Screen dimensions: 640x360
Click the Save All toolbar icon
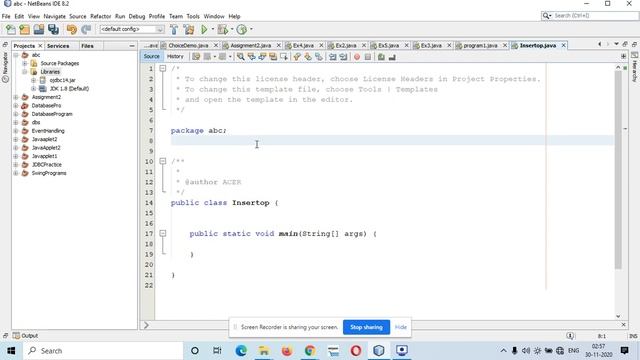tap(53, 29)
